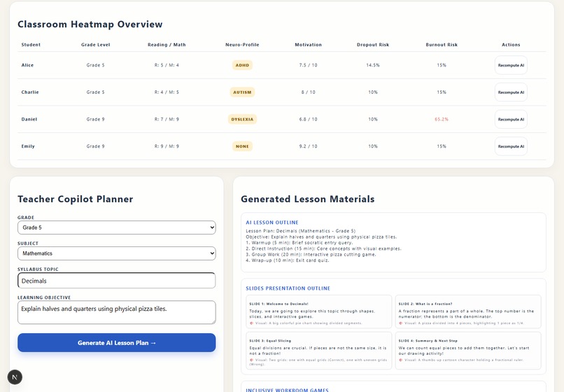Click Charlie's motivation score 8 / 10
564x392 pixels.
click(x=309, y=92)
